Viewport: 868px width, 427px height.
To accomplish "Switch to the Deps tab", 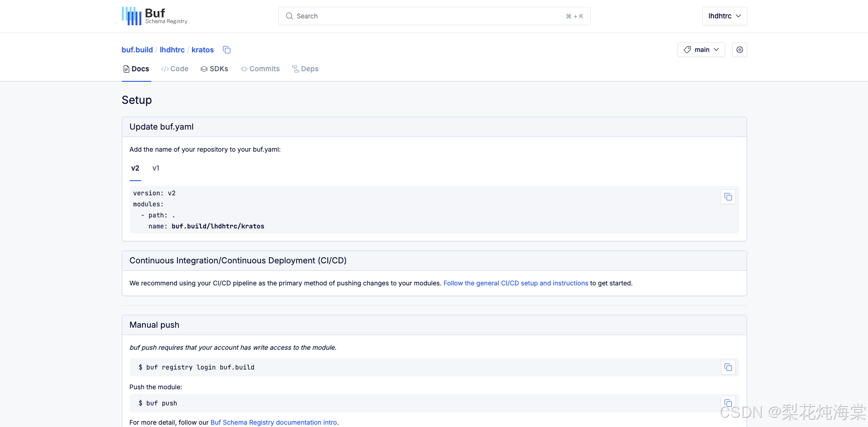I will [x=305, y=69].
